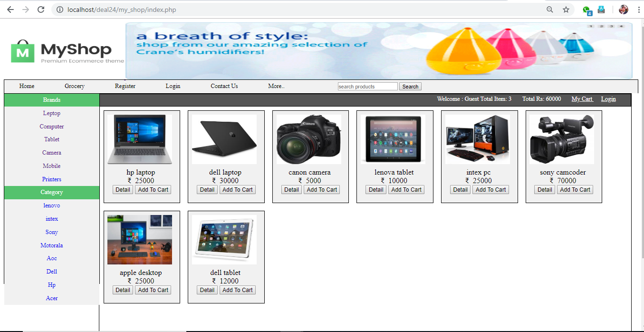Image resolution: width=644 pixels, height=332 pixels.
Task: Add apple desktop to cart
Action: [153, 290]
